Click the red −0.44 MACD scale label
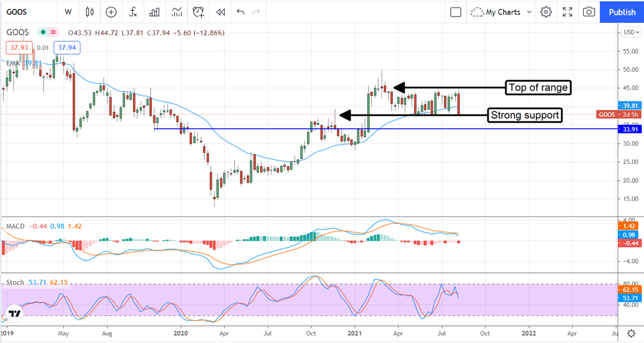Screen dimensions: 644x343 point(630,243)
